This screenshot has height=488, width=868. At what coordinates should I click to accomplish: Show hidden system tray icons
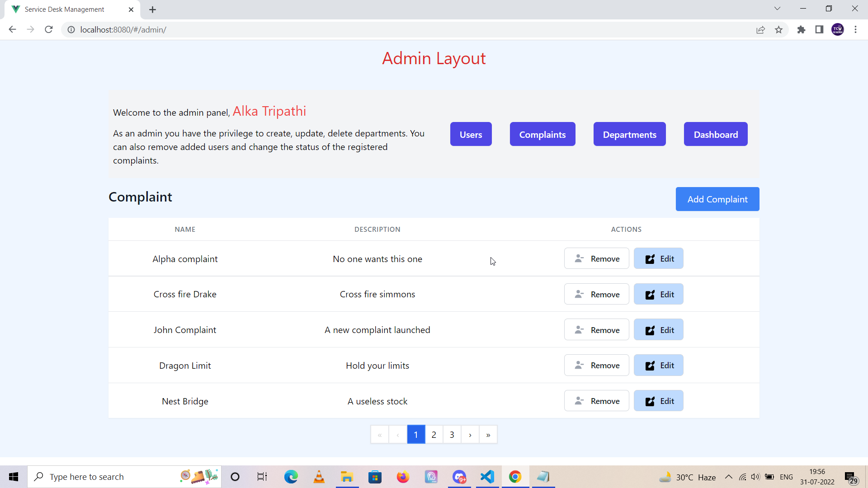tap(729, 477)
